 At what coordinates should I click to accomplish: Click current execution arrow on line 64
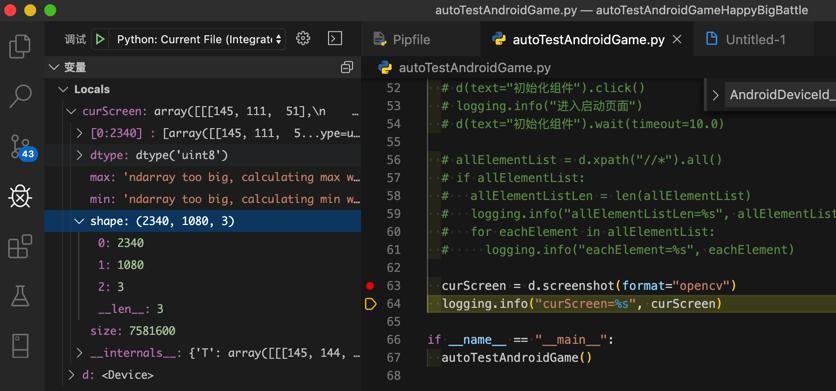(x=370, y=304)
